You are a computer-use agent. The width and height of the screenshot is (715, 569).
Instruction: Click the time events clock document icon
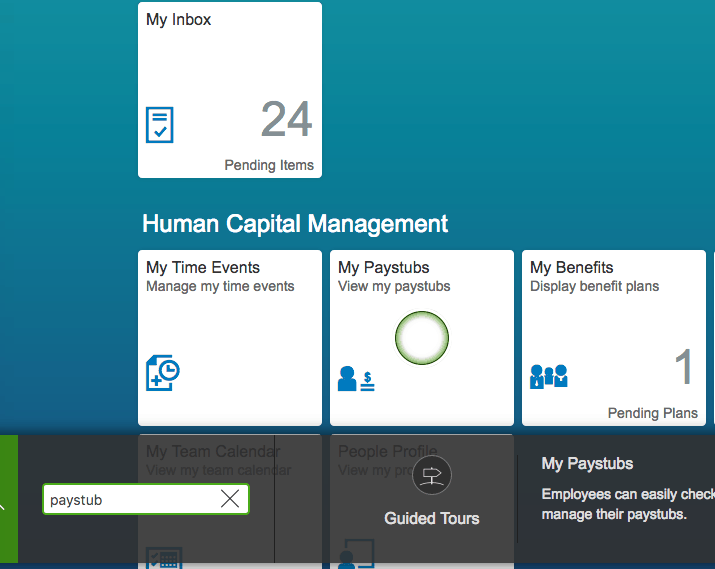click(x=163, y=372)
